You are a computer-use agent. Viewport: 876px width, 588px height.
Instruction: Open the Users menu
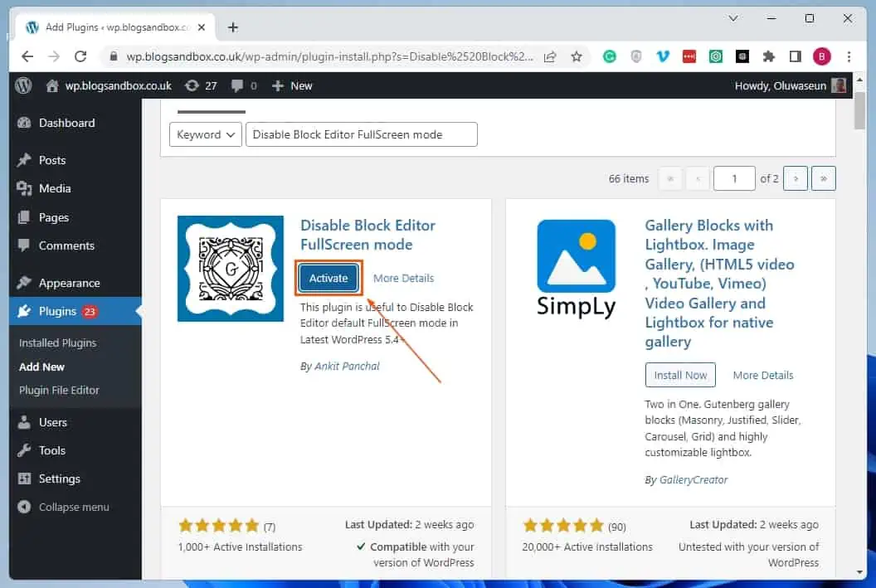click(x=52, y=422)
